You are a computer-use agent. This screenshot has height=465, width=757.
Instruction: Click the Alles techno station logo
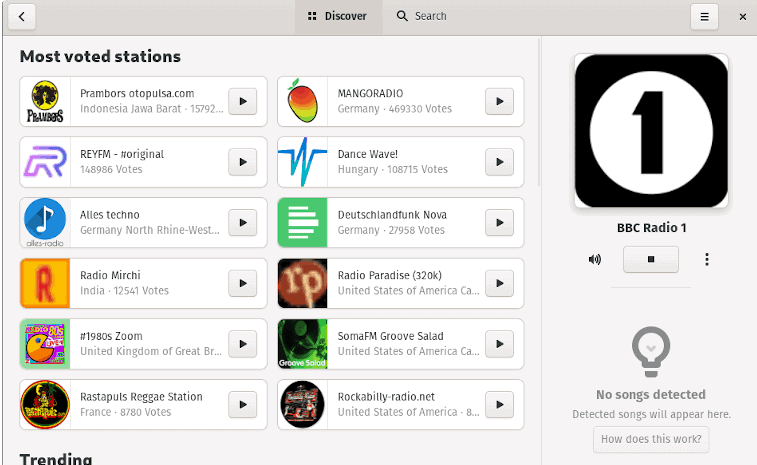click(x=45, y=223)
